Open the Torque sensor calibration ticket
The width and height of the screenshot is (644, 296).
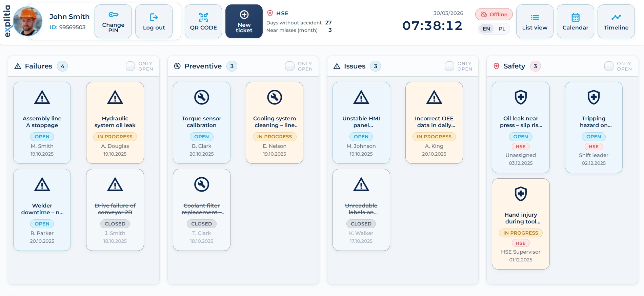(x=202, y=122)
